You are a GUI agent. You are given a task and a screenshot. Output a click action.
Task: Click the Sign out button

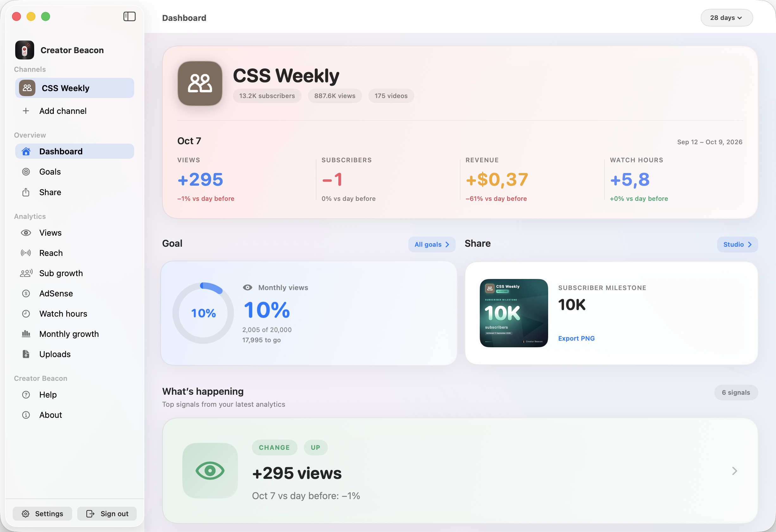click(107, 514)
